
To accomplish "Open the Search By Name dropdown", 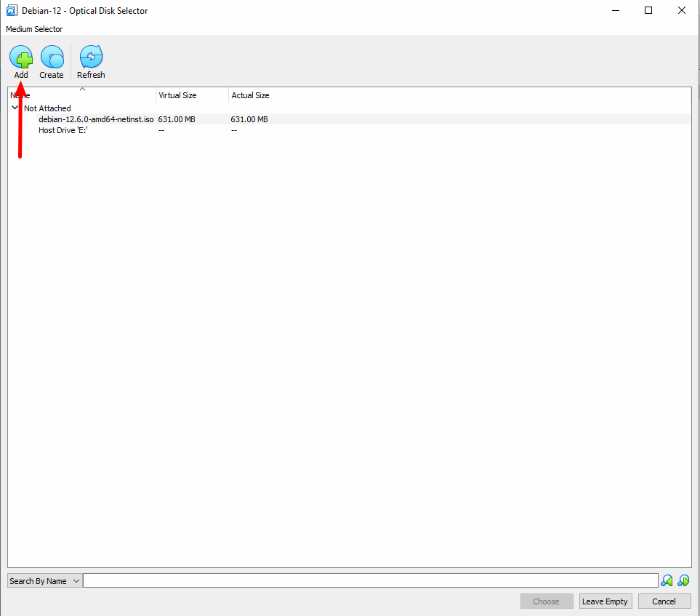I will [44, 581].
